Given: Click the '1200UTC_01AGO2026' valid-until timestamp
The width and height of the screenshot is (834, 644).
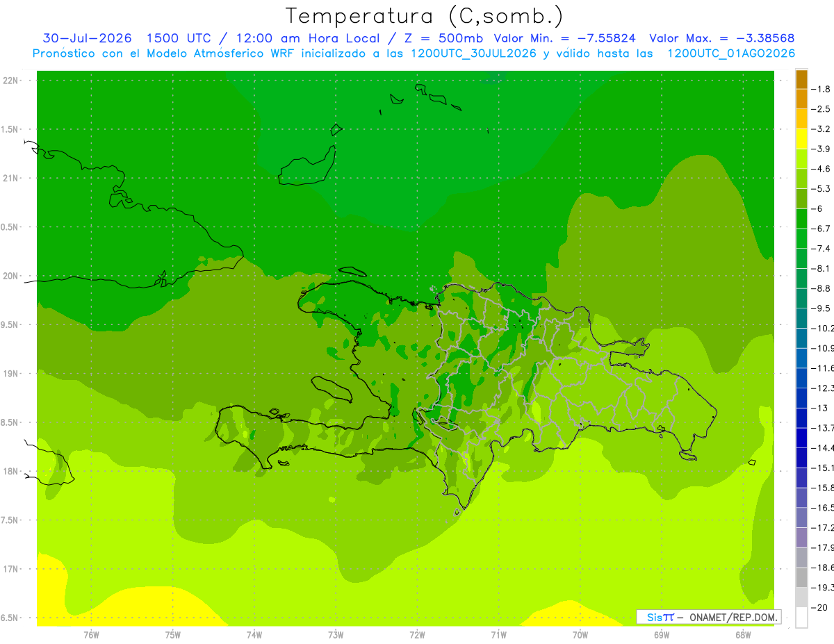Looking at the screenshot, I should coord(731,53).
